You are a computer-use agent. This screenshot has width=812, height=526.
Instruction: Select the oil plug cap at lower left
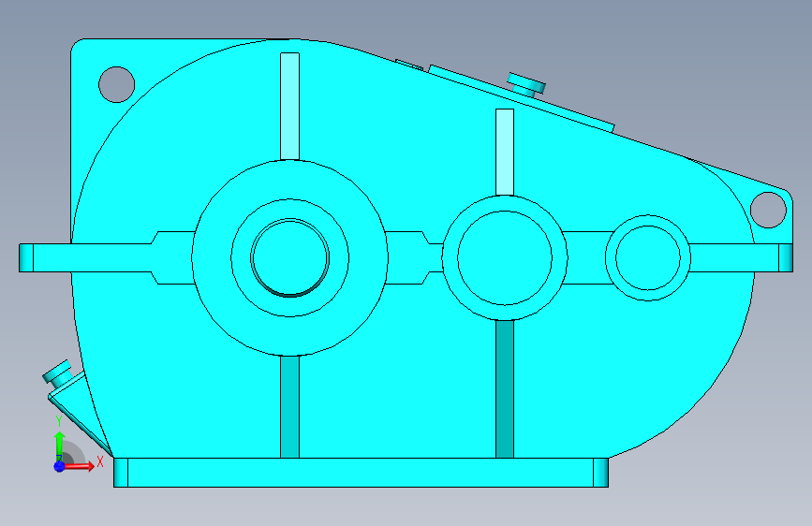pos(56,372)
